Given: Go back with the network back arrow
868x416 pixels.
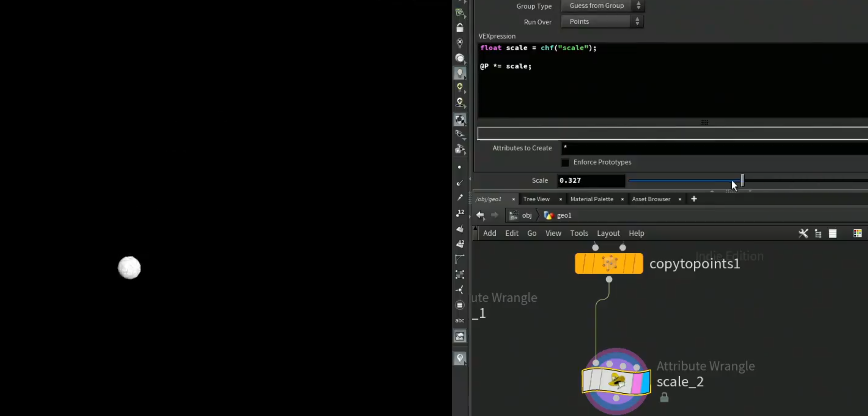Looking at the screenshot, I should coord(480,215).
